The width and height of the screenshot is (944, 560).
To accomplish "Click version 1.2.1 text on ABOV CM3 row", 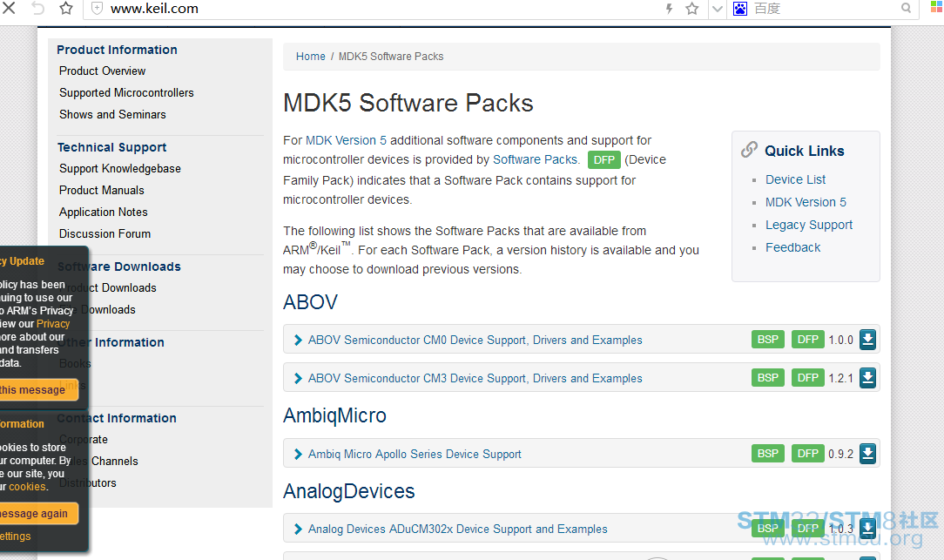I will [840, 379].
